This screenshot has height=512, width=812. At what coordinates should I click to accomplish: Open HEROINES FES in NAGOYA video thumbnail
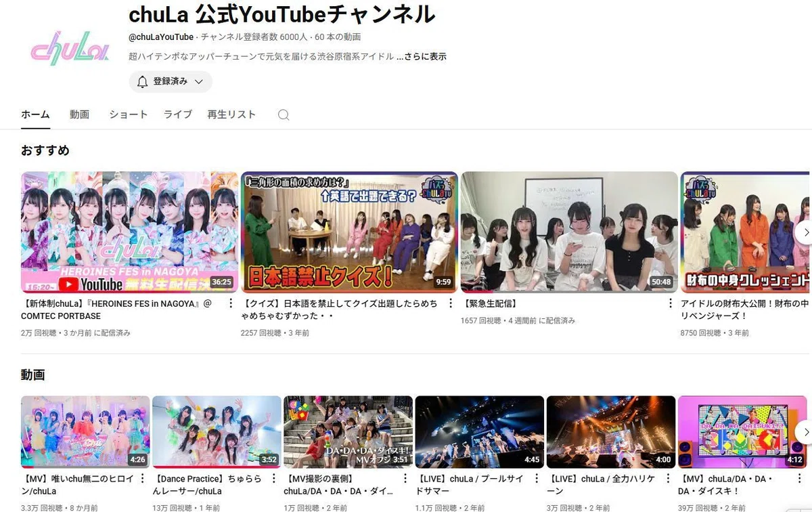pos(129,232)
